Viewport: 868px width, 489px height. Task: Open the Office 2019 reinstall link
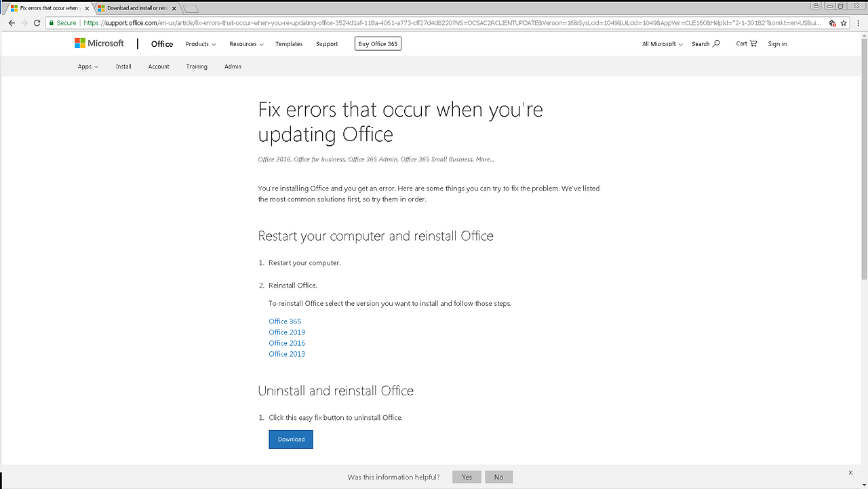pos(286,332)
